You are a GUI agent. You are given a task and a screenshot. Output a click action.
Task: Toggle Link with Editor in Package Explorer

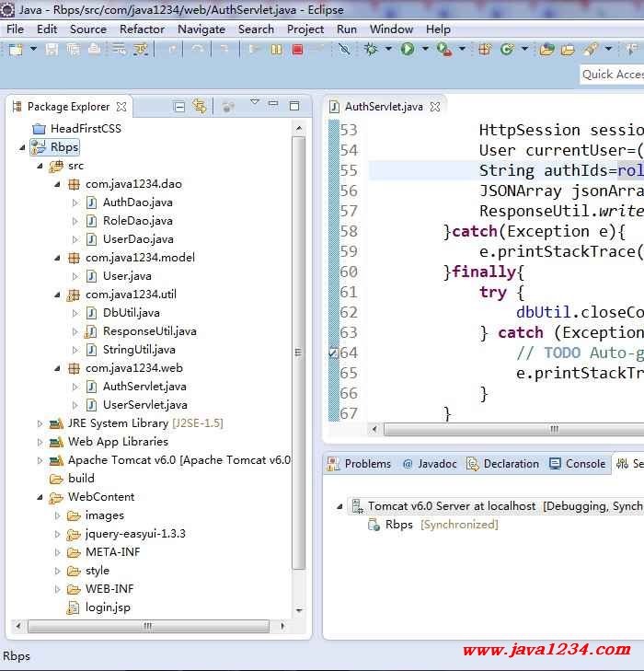[200, 106]
